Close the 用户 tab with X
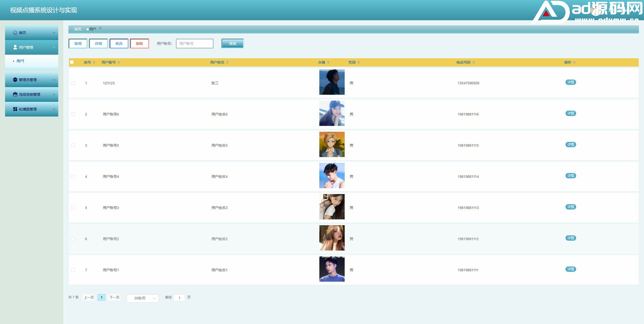Viewport: 644px width, 324px height. [x=100, y=28]
